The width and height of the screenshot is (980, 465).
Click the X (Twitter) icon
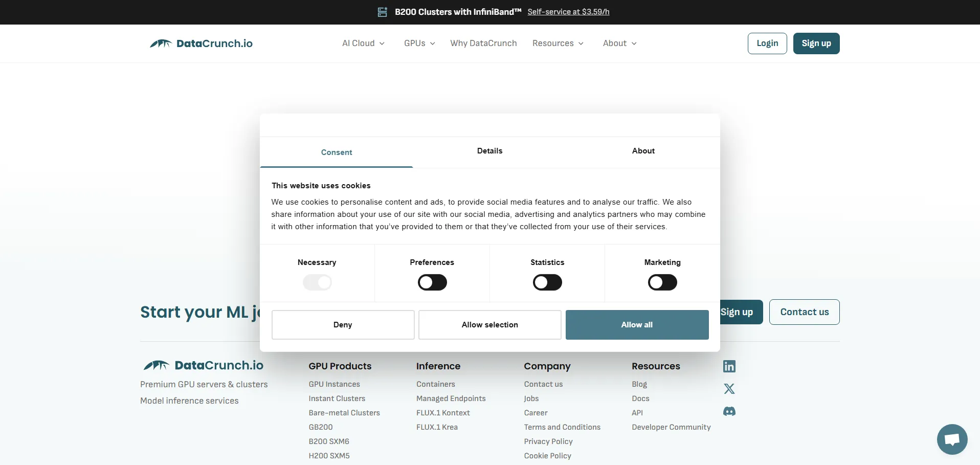[729, 389]
